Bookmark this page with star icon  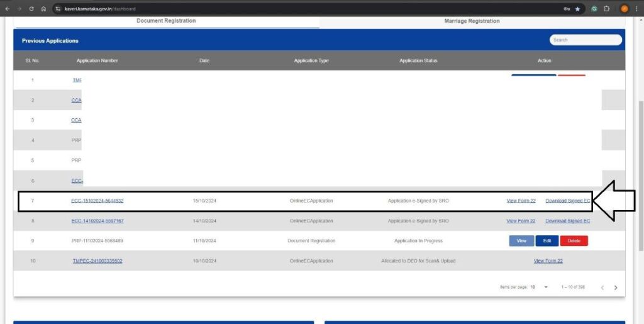point(577,9)
